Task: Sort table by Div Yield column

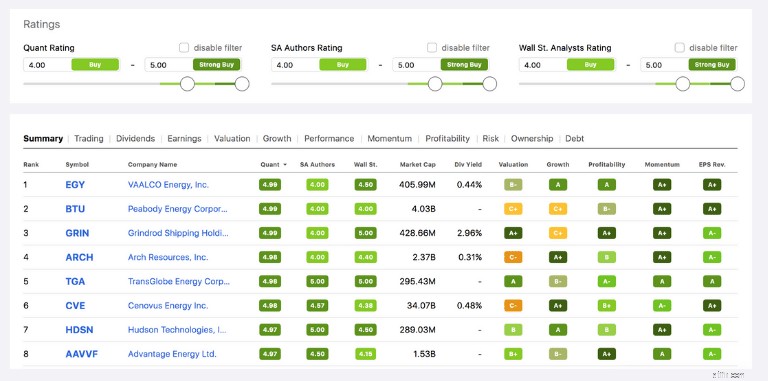Action: click(468, 165)
